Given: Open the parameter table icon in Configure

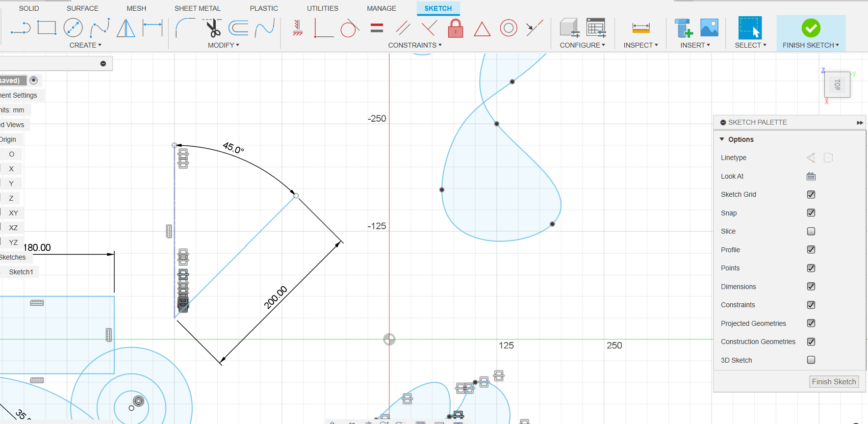Looking at the screenshot, I should [596, 28].
